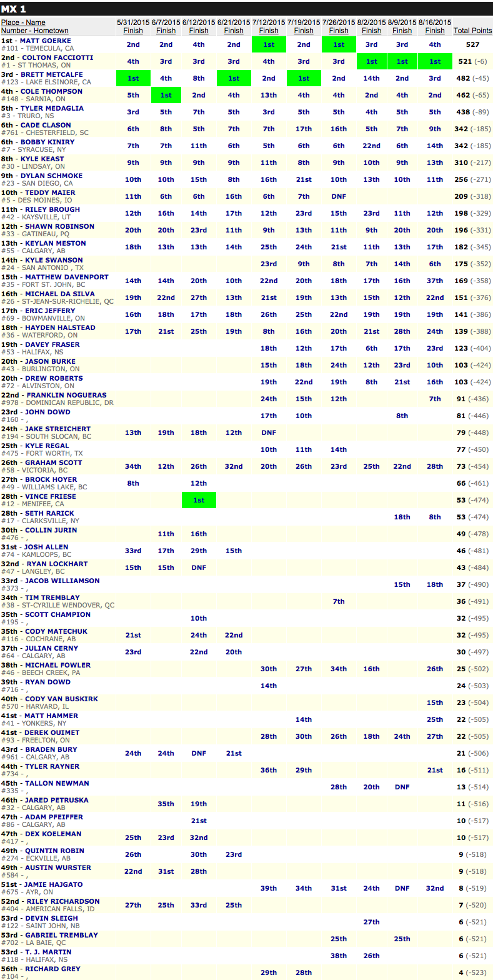493x980 pixels.
Task: Open Kyle Swanson's rider link
Action: coord(54,260)
